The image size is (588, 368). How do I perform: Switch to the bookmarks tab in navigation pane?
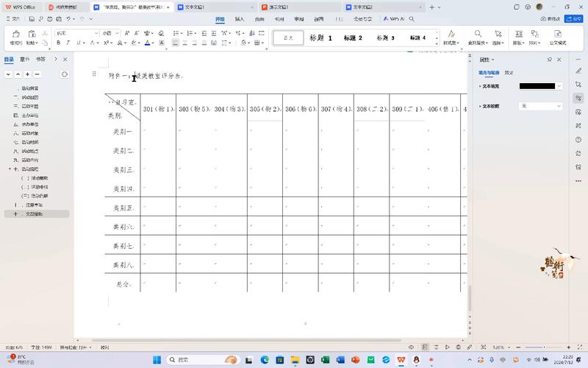pos(40,60)
